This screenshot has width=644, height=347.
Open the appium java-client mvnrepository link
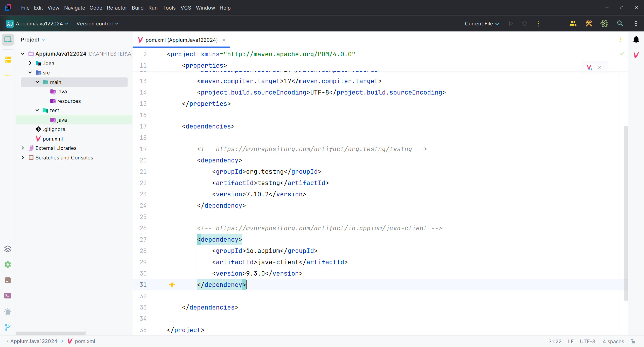coord(321,228)
